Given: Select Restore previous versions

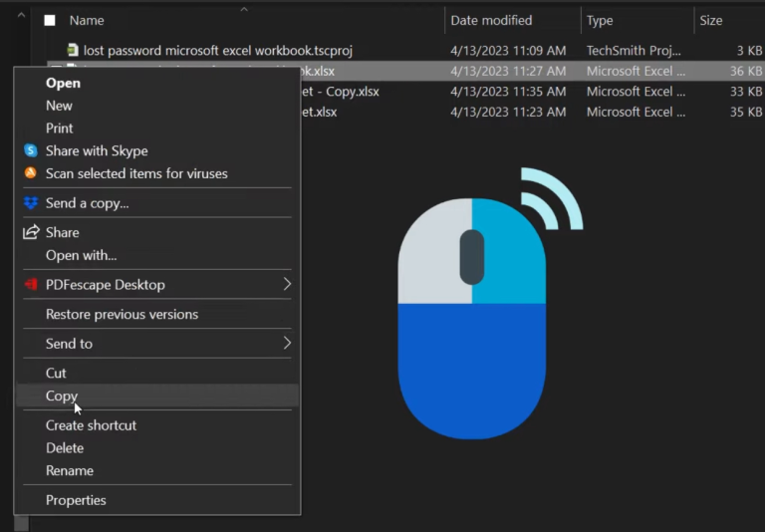Looking at the screenshot, I should [x=122, y=315].
